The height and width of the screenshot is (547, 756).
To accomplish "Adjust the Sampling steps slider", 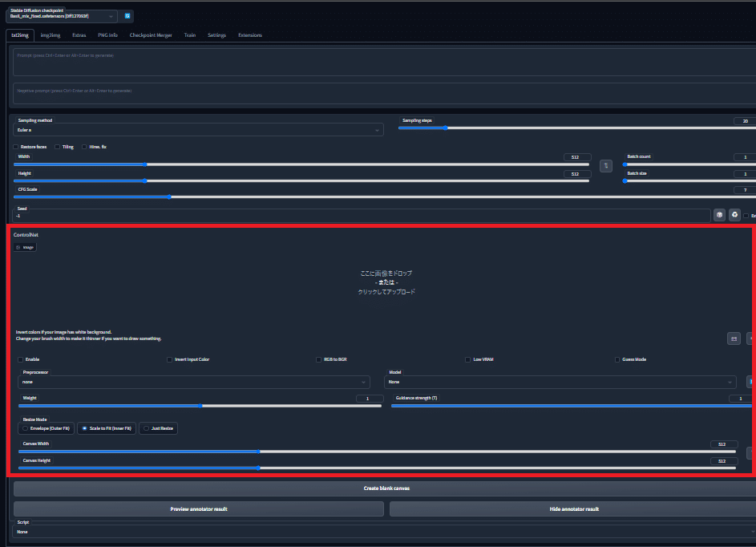I will coord(576,128).
